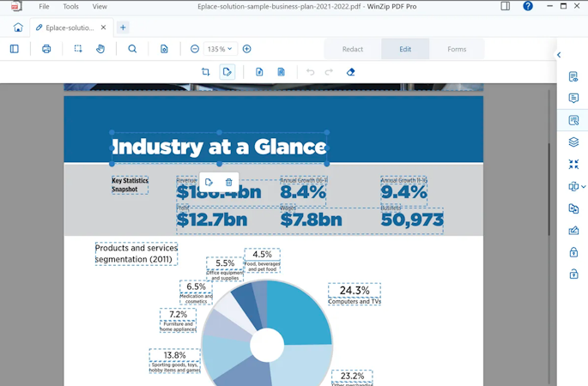Select the marquee selection tool
The image size is (588, 386).
78,49
